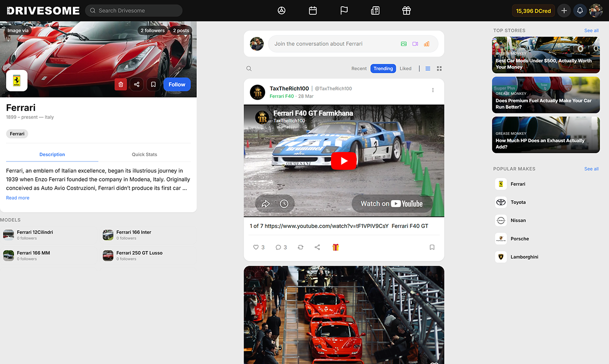Open the user profile avatar in header
Screen dimensions: 609x364
pyautogui.click(x=596, y=11)
